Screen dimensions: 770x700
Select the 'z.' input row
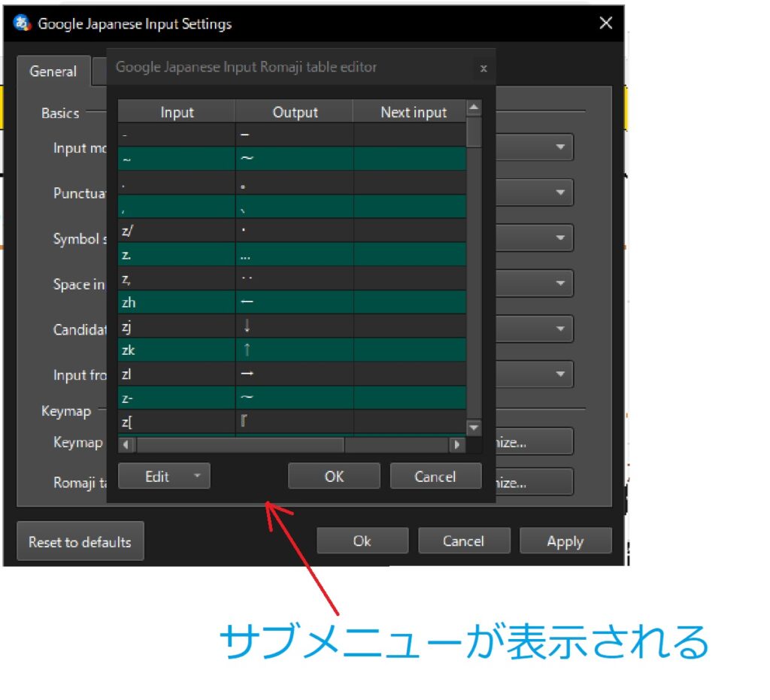point(293,254)
